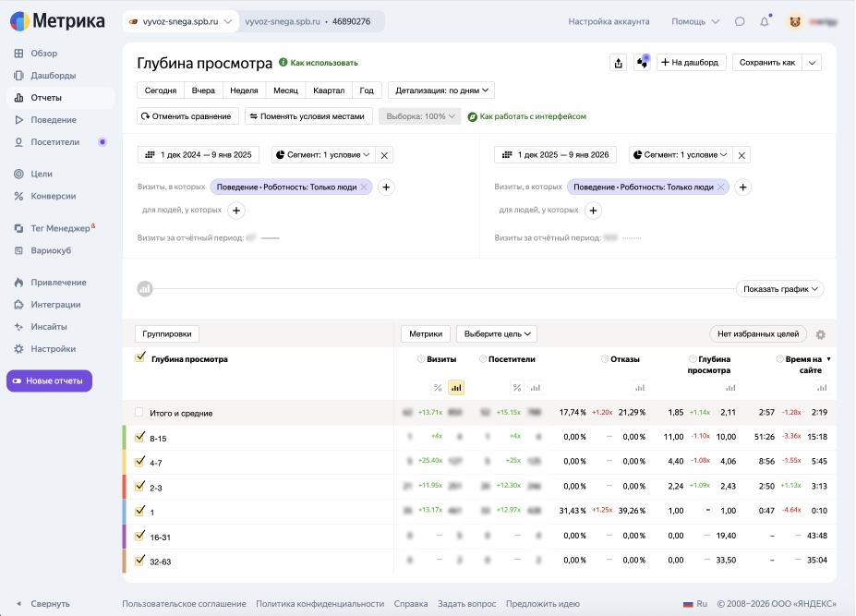The image size is (856, 616).
Task: Click the export report icon
Action: [619, 63]
